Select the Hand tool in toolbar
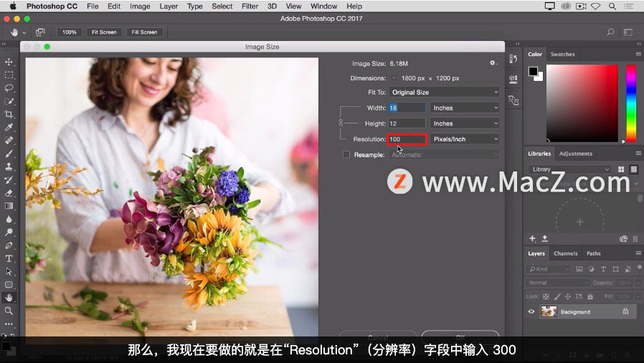 9,298
